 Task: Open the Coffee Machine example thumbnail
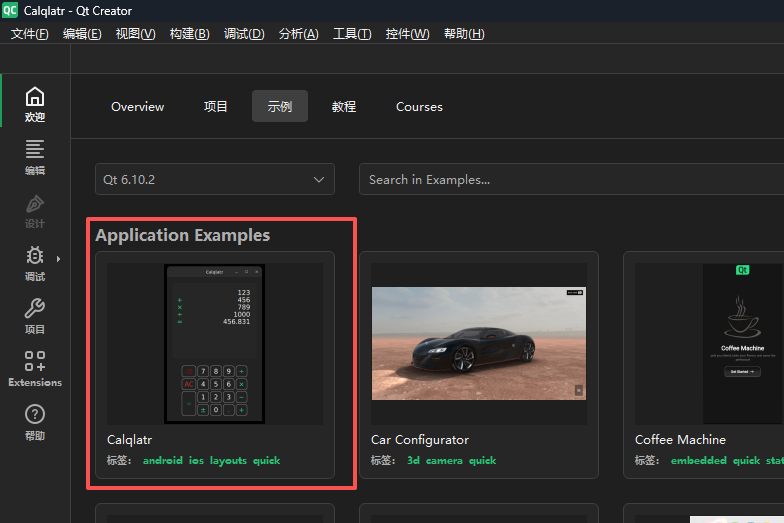click(x=710, y=344)
